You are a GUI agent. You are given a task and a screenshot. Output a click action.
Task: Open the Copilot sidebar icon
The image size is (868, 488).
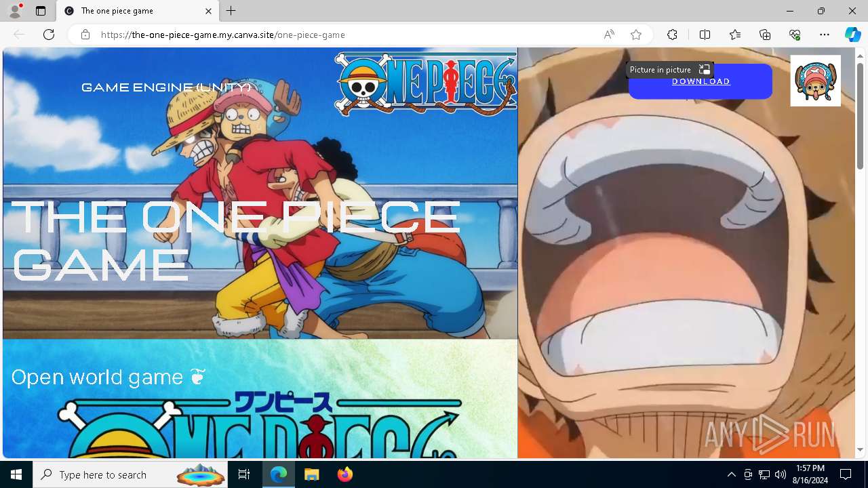tap(852, 35)
